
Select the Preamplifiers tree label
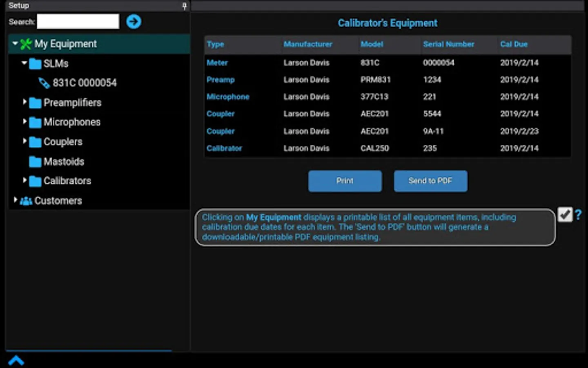pos(72,103)
